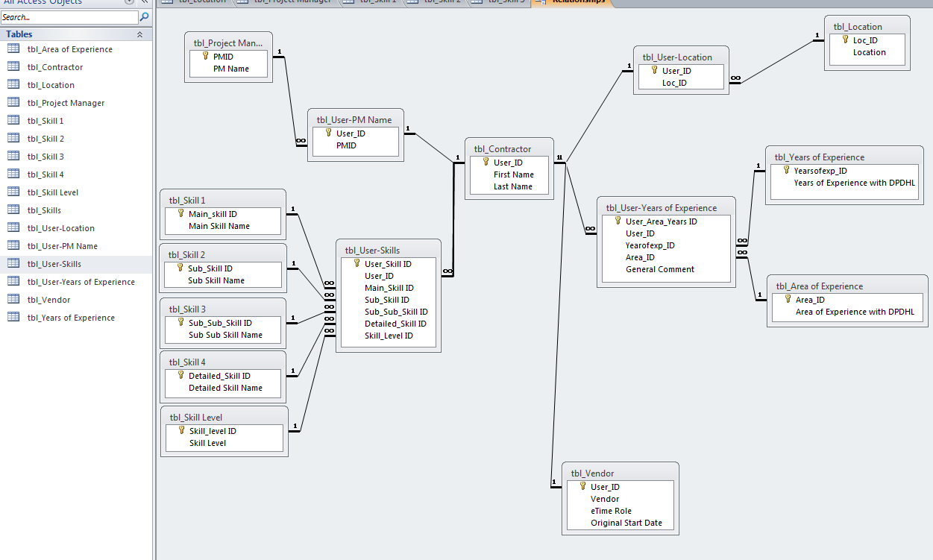Click the tbl_User-PM Name table icon in navigation pane

click(13, 246)
